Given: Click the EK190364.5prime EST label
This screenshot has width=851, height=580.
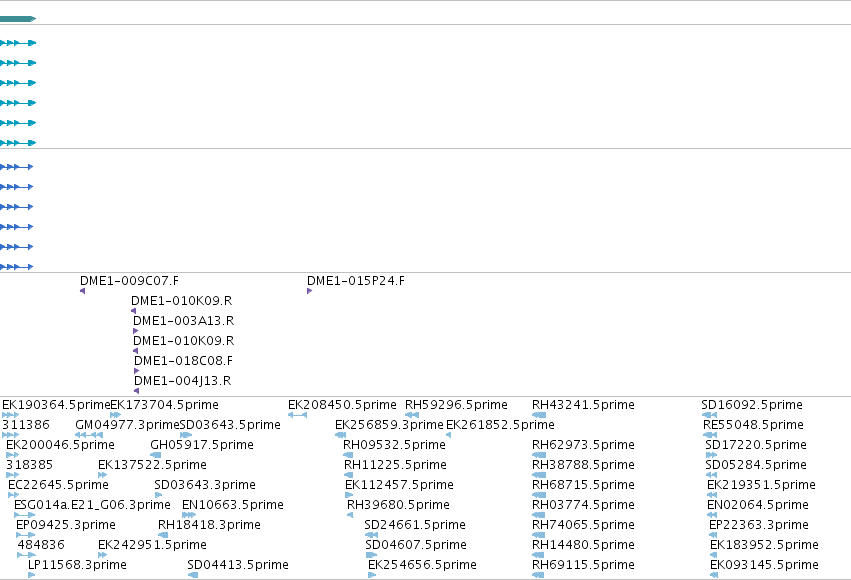Looking at the screenshot, I should [x=56, y=405].
